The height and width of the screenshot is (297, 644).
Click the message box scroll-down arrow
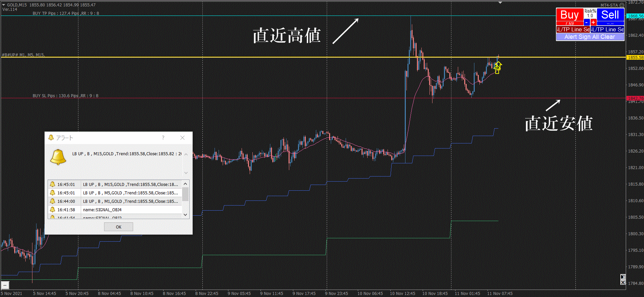(x=186, y=173)
